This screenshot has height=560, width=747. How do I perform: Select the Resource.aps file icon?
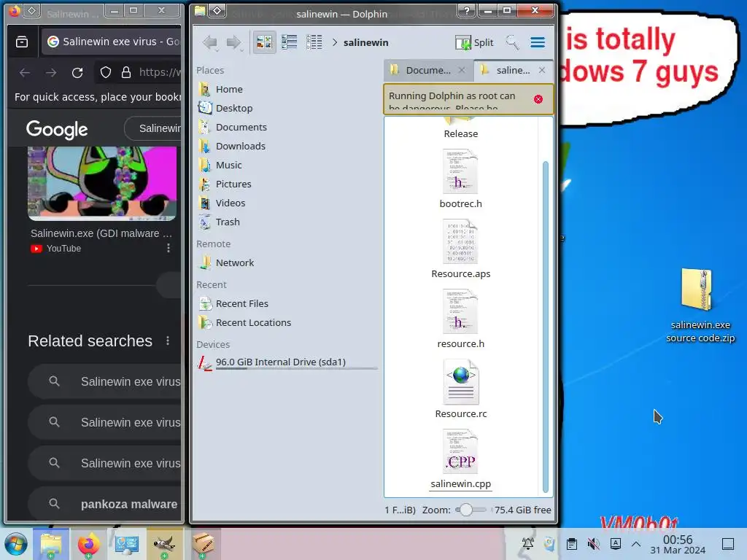(460, 241)
